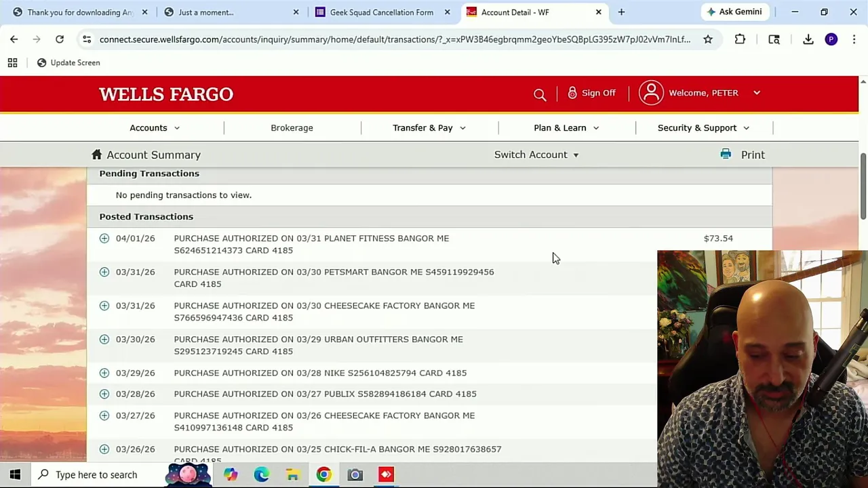
Task: Click the printer icon next to Print
Action: pyautogui.click(x=726, y=155)
